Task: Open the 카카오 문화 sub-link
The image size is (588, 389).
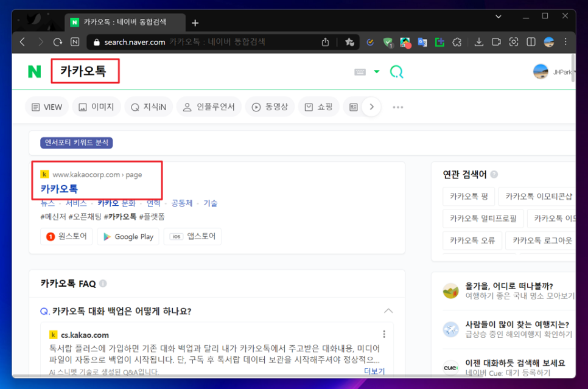Action: pyautogui.click(x=117, y=203)
